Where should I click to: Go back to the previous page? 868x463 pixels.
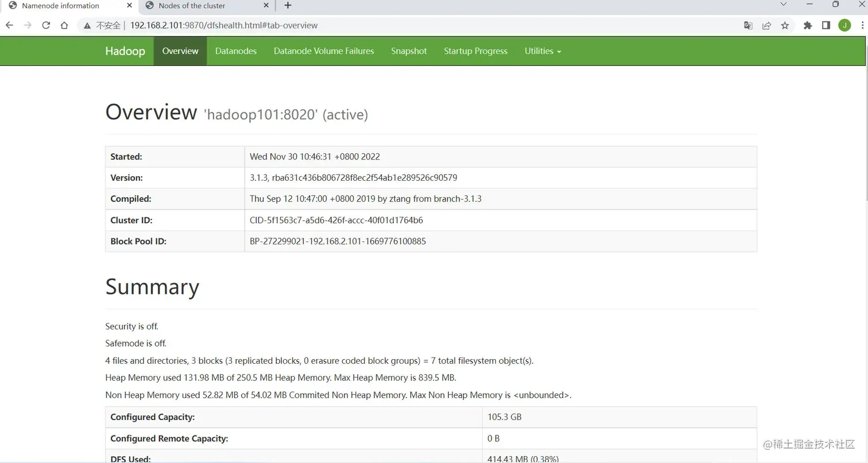tap(9, 25)
